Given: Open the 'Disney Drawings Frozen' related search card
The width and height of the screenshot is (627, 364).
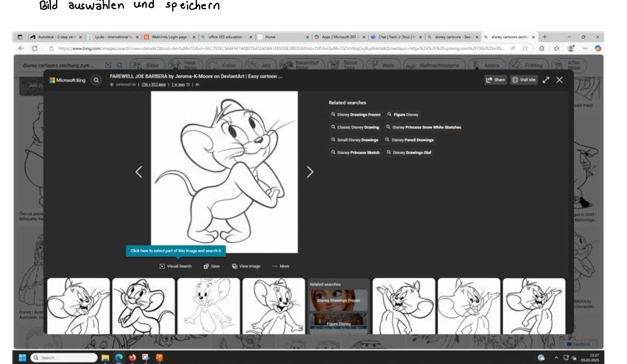Looking at the screenshot, I should pos(338,300).
